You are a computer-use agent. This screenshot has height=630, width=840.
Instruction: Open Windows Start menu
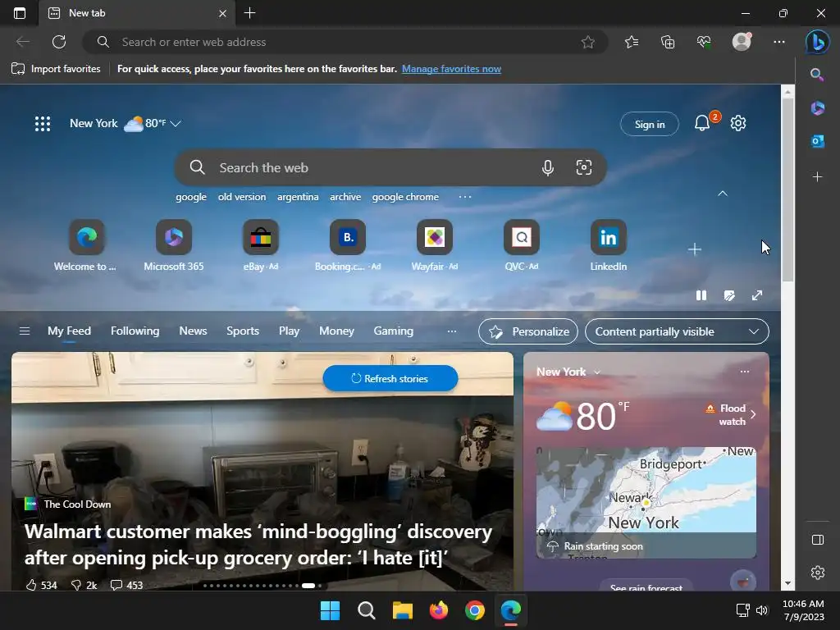pos(330,610)
